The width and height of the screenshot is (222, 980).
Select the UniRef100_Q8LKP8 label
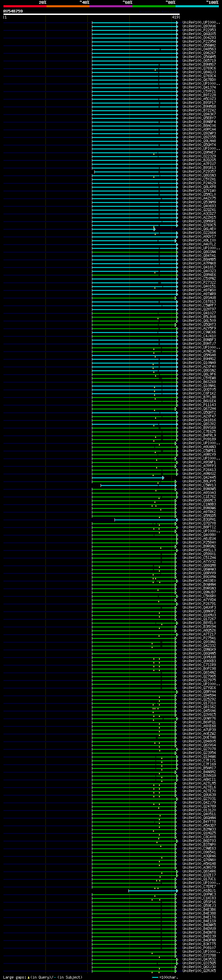[x=199, y=187]
